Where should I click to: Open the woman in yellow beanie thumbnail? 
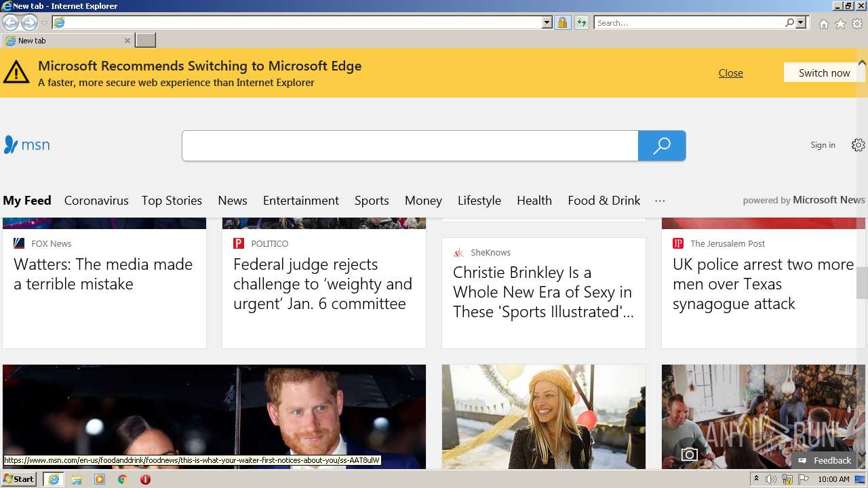(x=544, y=417)
